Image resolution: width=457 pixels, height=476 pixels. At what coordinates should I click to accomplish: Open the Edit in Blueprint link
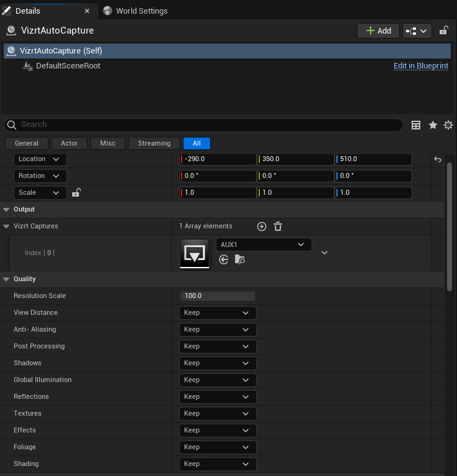(x=420, y=66)
